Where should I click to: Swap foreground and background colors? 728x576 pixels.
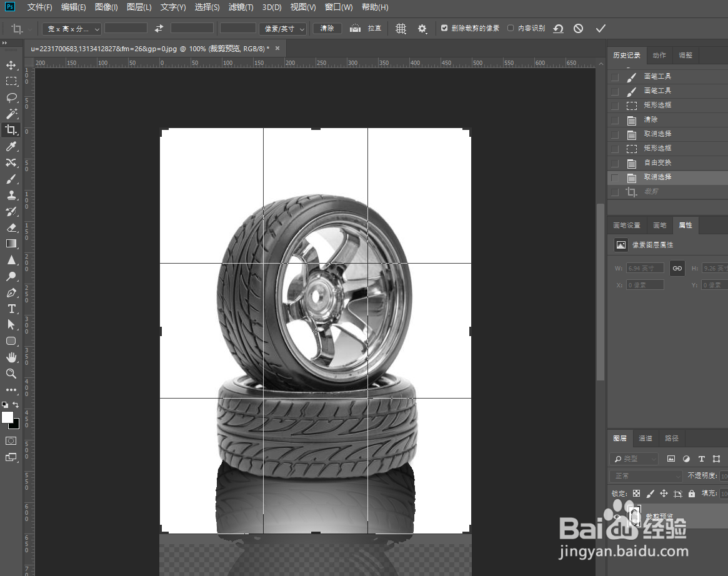(16, 405)
